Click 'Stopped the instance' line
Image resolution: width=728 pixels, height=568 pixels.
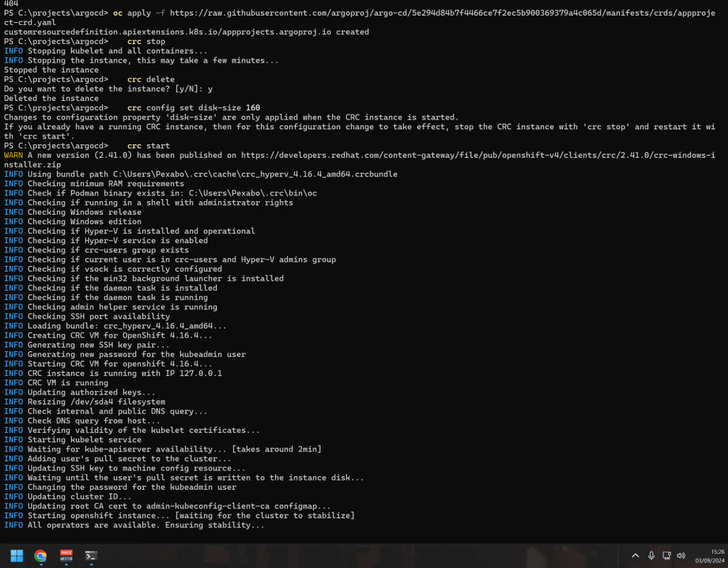coord(51,70)
